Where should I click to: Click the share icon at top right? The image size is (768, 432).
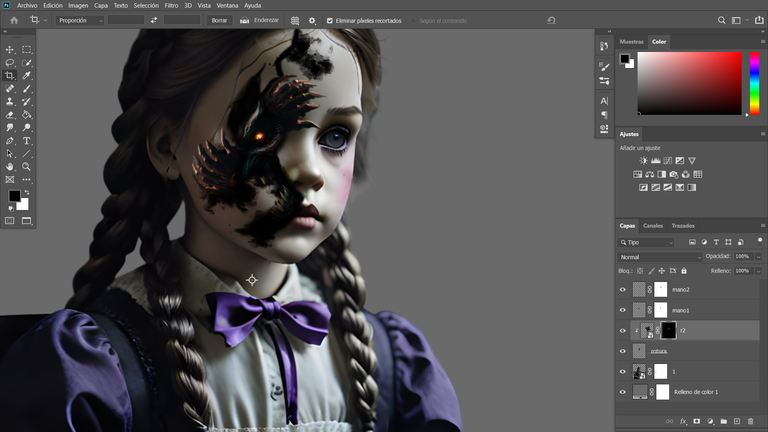(759, 20)
